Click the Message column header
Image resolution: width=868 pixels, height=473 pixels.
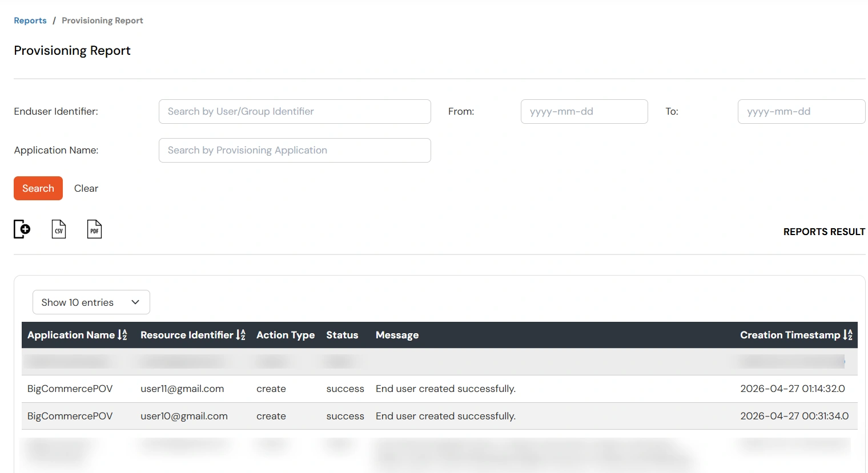(397, 335)
